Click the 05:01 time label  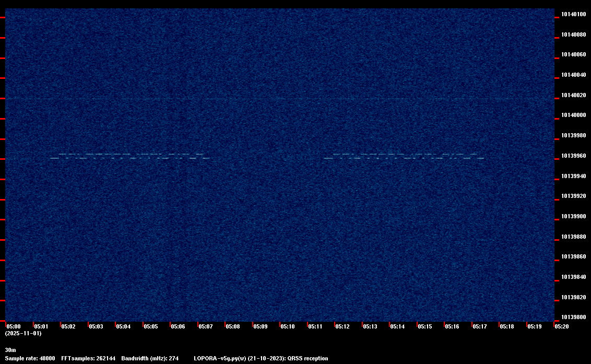coord(41,326)
